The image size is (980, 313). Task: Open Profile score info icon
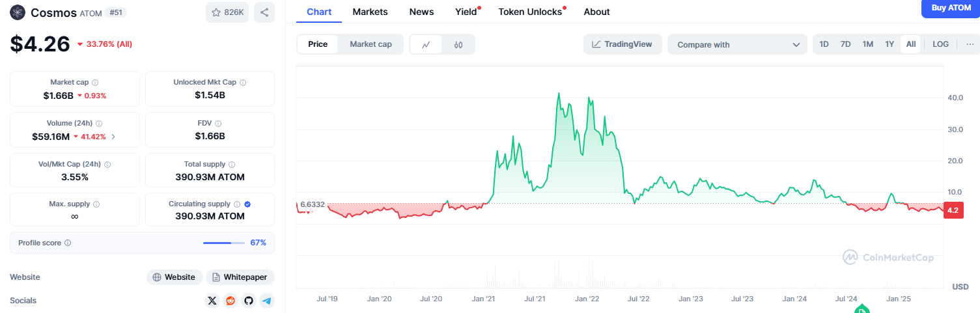coord(68,243)
